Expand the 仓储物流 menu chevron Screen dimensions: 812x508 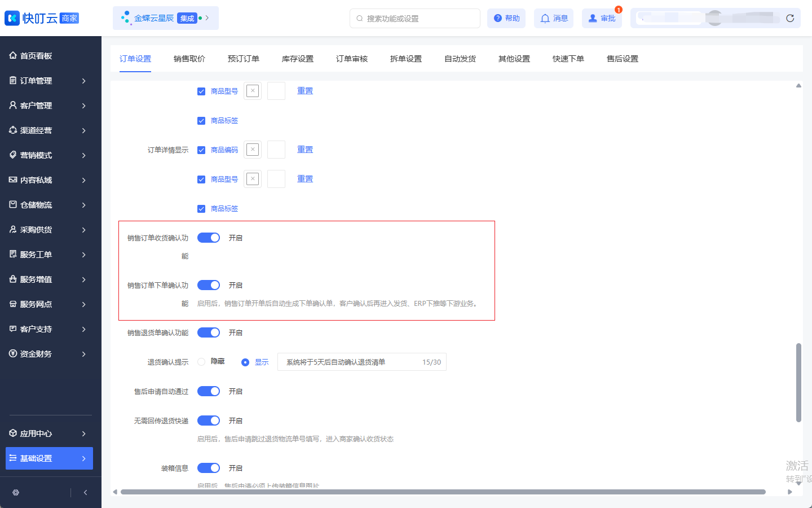click(x=83, y=205)
